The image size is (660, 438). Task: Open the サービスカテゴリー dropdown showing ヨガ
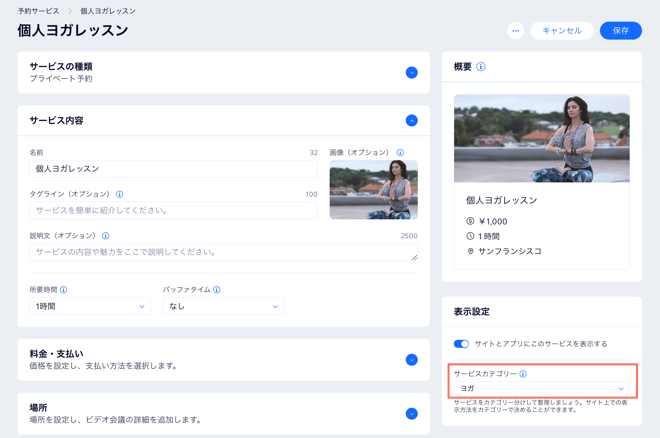542,388
